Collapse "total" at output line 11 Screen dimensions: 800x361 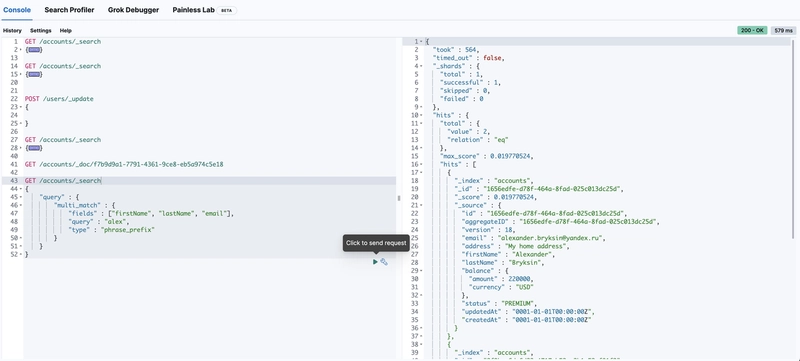421,123
